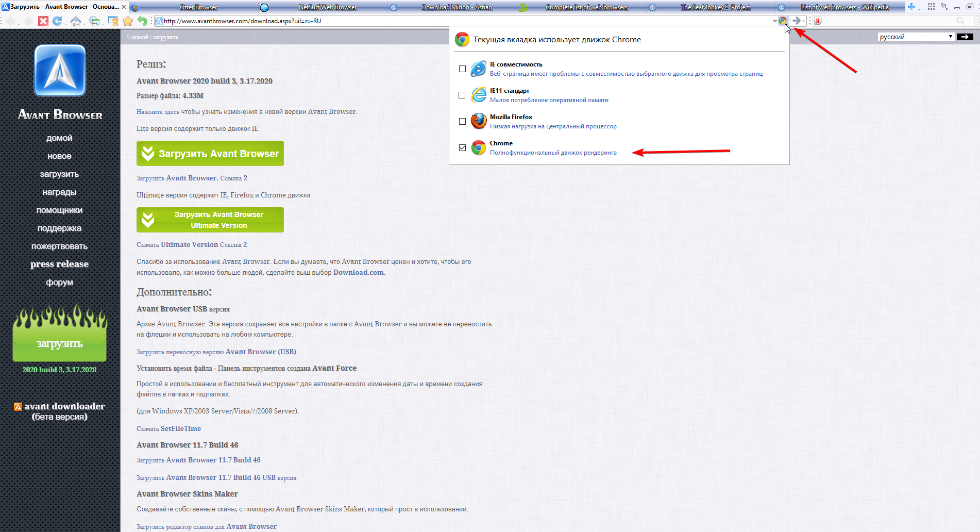Click Загрузить Avant Browser 11.7 Build 46 link

[198, 460]
